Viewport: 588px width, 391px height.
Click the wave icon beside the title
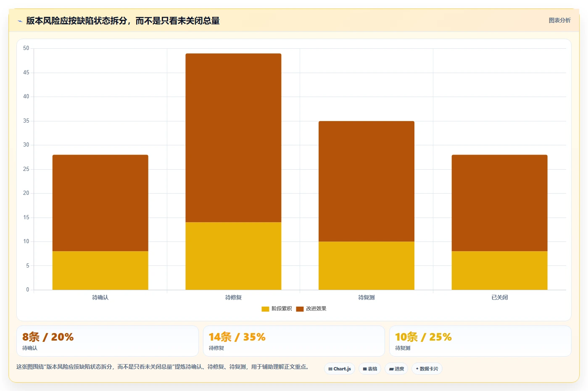pyautogui.click(x=20, y=21)
